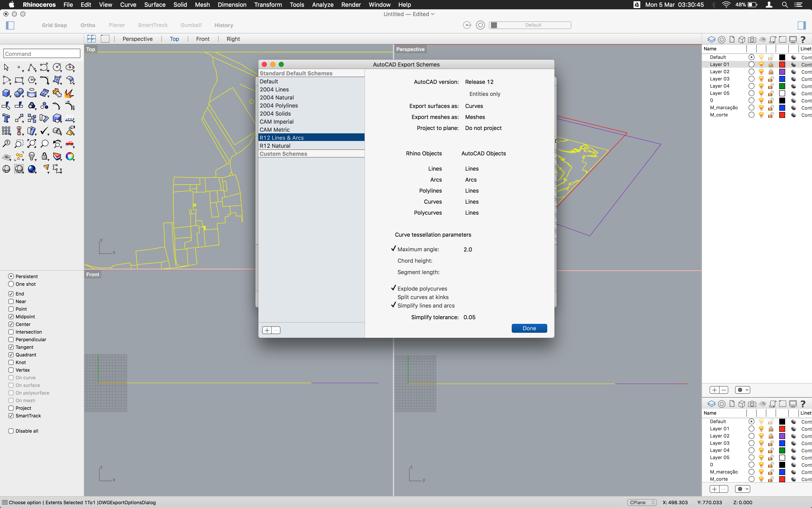Viewport: 812px width, 508px height.
Task: Pick the Rectangle tool
Action: pyautogui.click(x=19, y=80)
